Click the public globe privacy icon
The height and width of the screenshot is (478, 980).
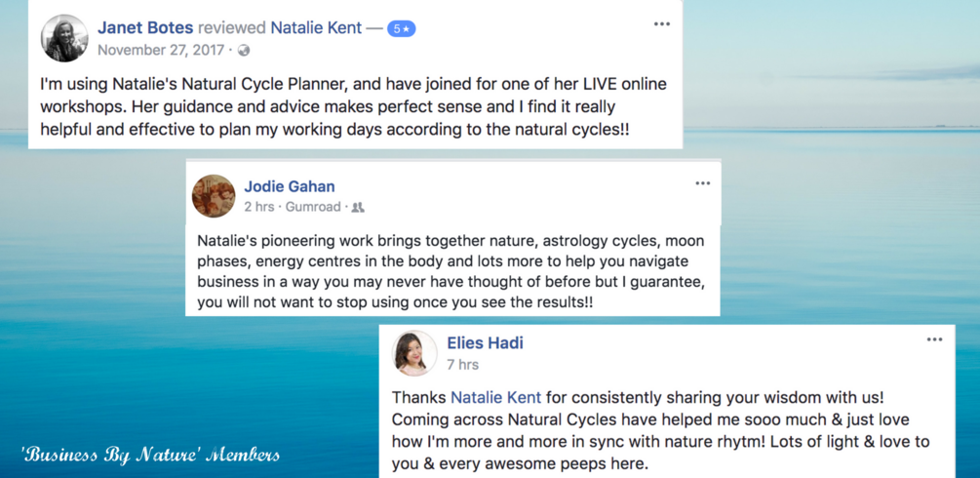244,50
